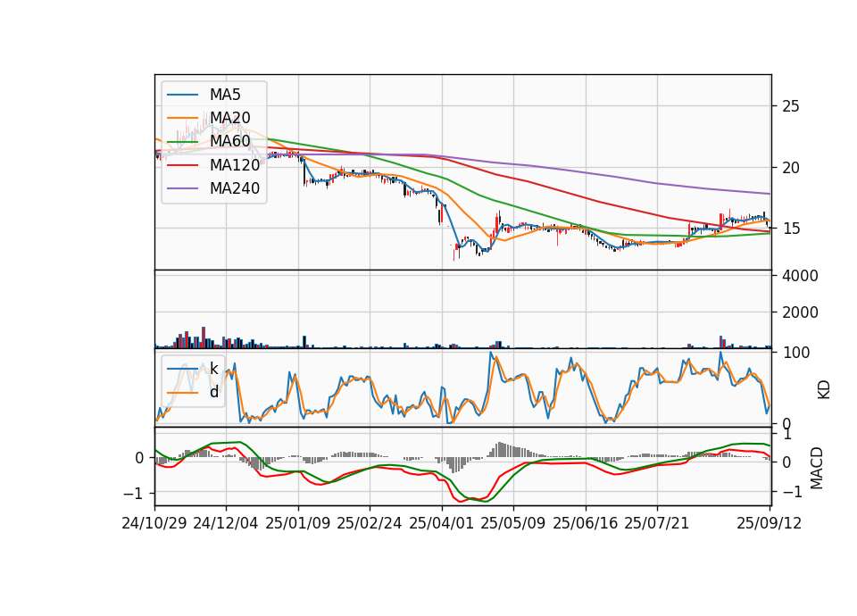The width and height of the screenshot is (857, 616).
Task: Click the KD axis value 100
Action: (x=796, y=354)
